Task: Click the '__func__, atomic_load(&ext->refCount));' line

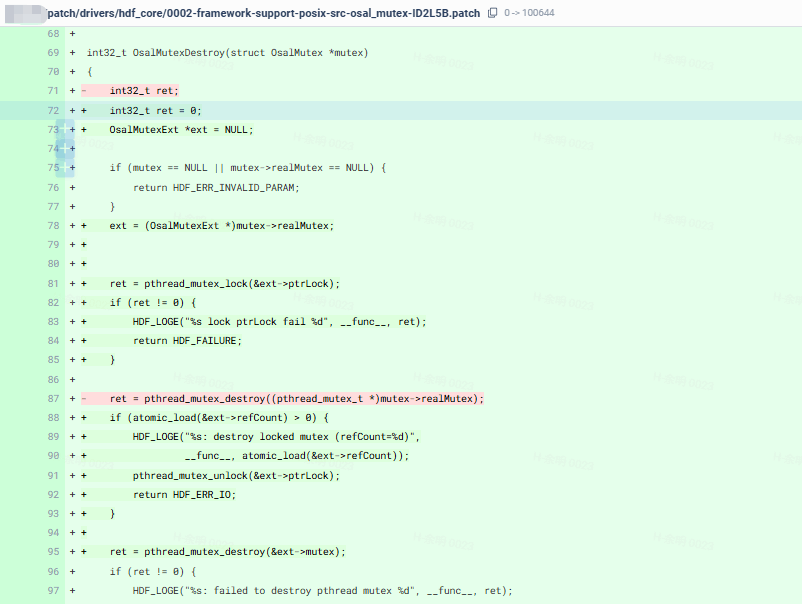Action: pos(297,456)
